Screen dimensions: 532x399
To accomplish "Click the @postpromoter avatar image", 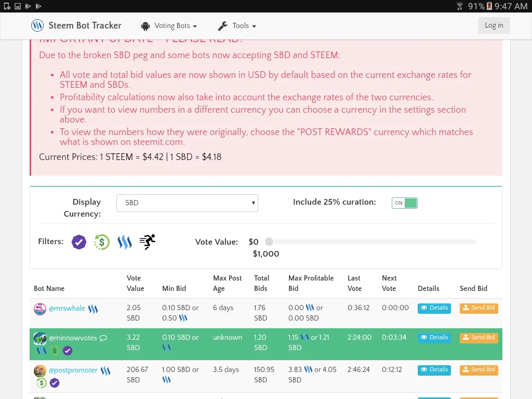I will [40, 371].
